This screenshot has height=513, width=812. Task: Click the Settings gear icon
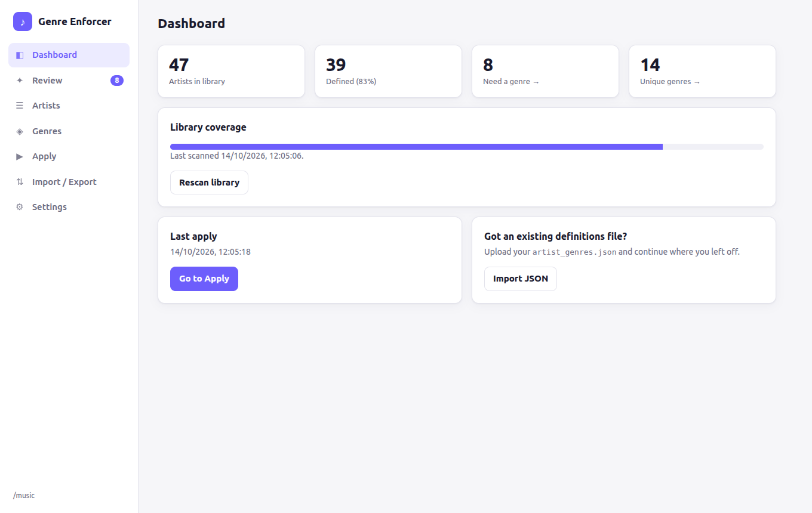(x=20, y=207)
